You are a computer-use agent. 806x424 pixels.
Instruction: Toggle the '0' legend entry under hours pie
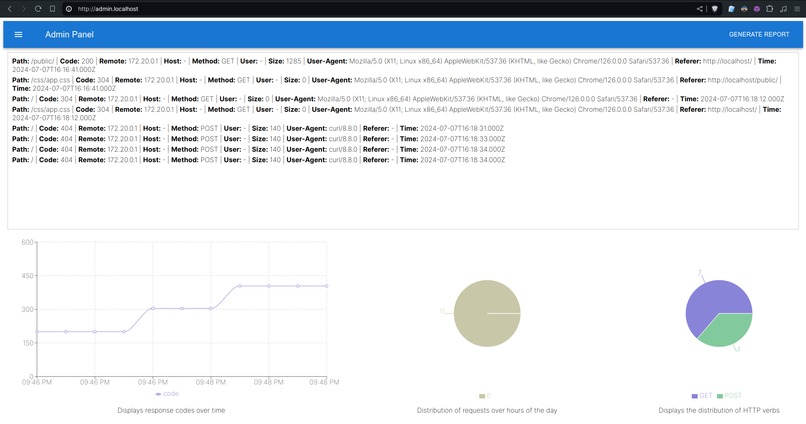click(485, 396)
